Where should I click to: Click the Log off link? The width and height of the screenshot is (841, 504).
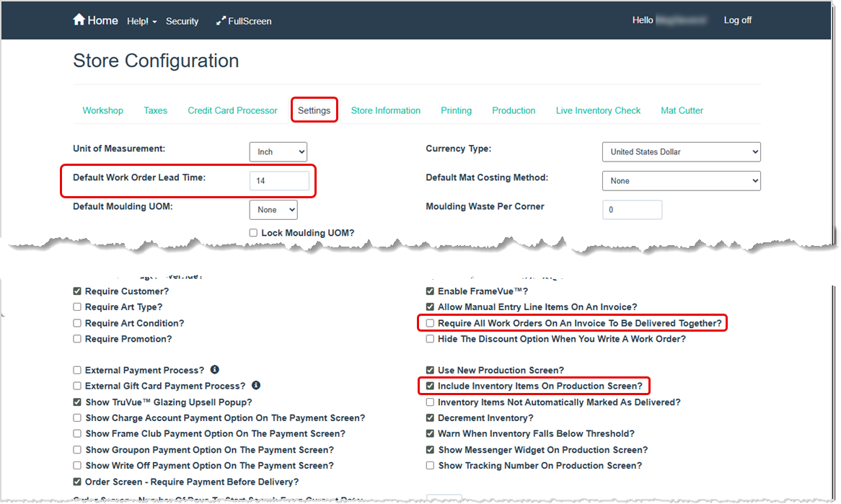tap(737, 20)
